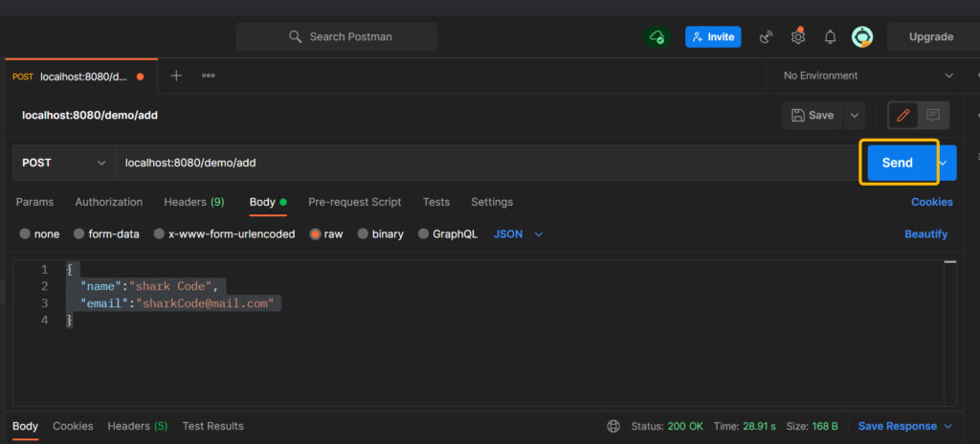Click the 168 B size value
This screenshot has width=980, height=444.
pyautogui.click(x=825, y=427)
